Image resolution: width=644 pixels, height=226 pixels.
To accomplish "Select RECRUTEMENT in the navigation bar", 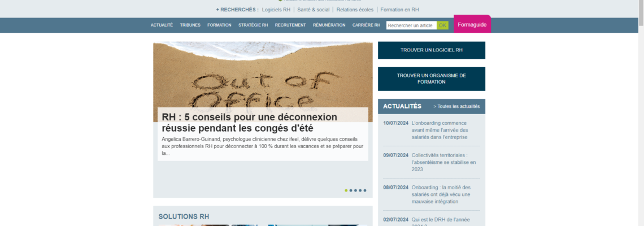I will click(290, 25).
